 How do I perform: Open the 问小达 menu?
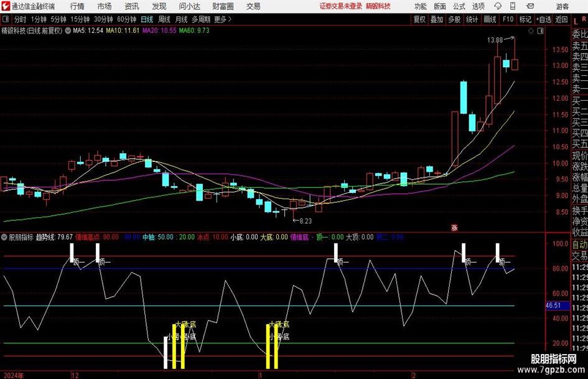[189, 6]
